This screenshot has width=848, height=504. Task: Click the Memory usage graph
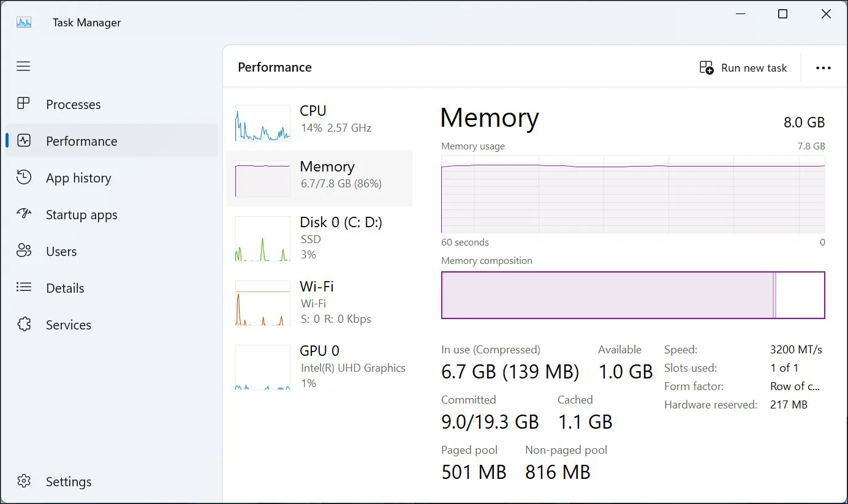click(632, 195)
